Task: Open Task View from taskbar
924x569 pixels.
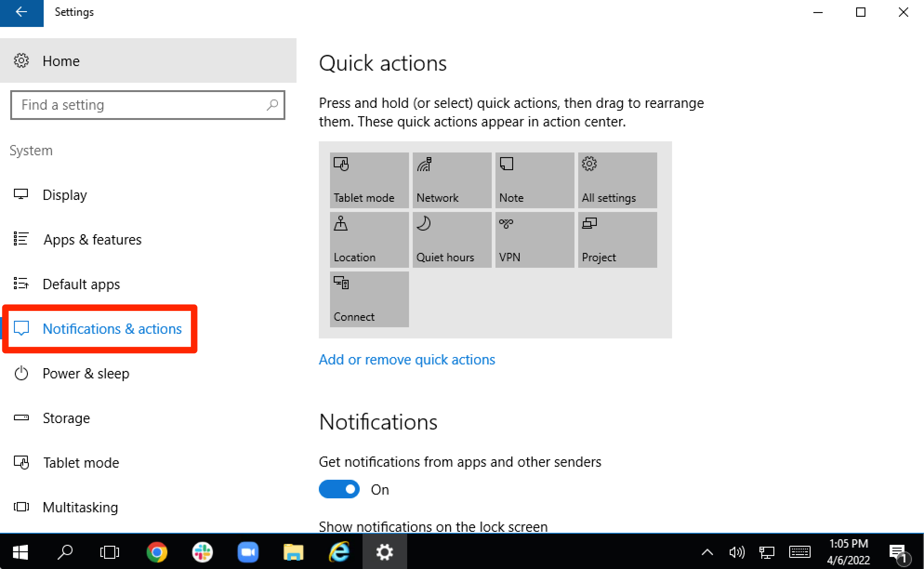Action: pos(110,552)
